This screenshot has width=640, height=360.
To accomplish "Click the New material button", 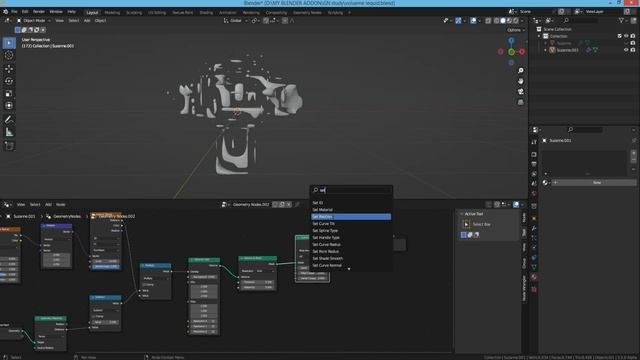I will tap(594, 182).
